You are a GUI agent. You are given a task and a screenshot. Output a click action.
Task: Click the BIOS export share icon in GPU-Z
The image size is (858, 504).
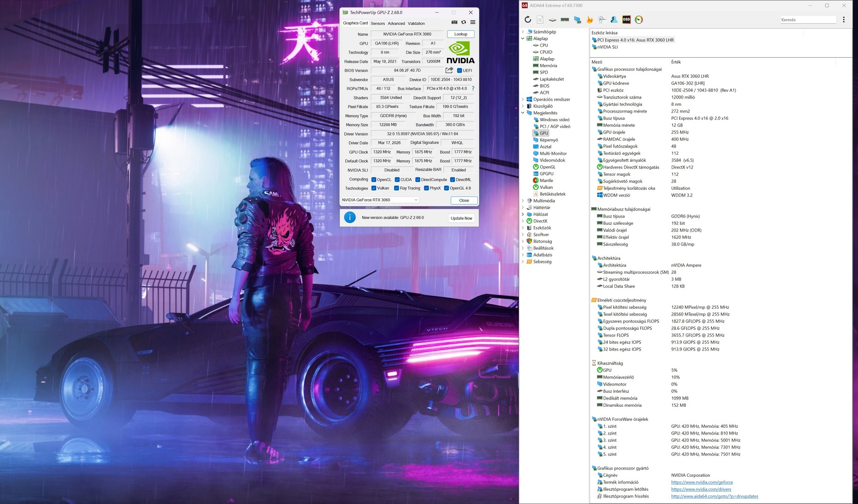click(449, 70)
